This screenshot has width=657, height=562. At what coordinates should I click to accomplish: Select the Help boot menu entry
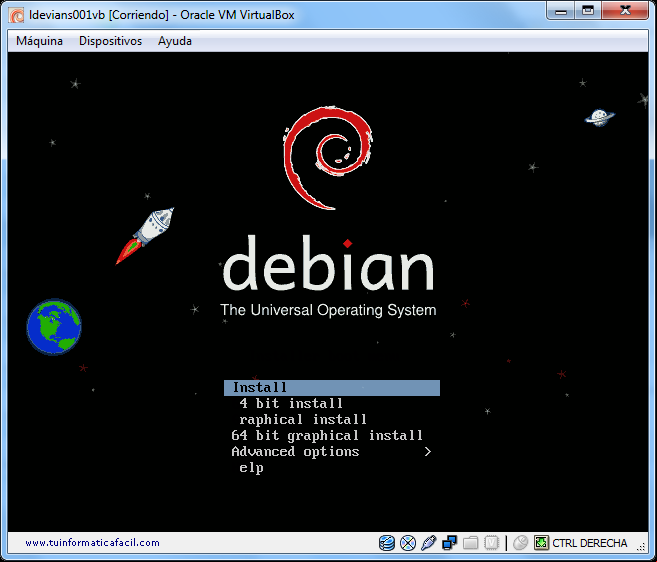click(251, 468)
